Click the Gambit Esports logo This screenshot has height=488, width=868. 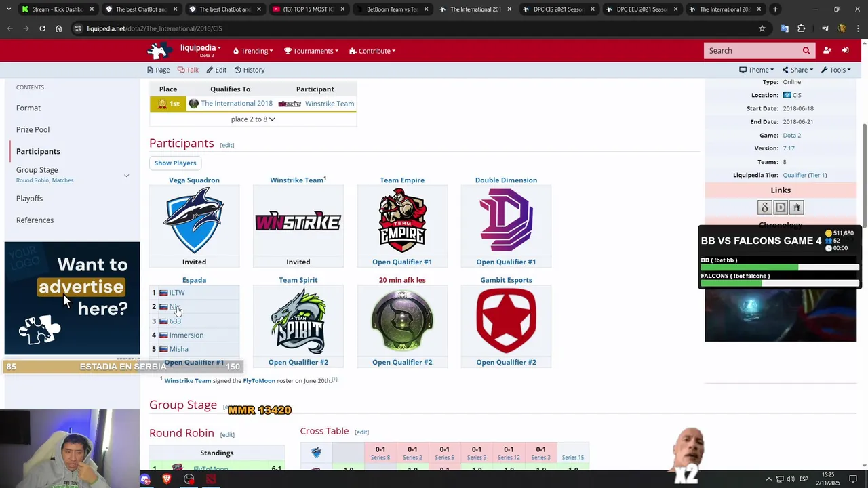click(x=506, y=321)
